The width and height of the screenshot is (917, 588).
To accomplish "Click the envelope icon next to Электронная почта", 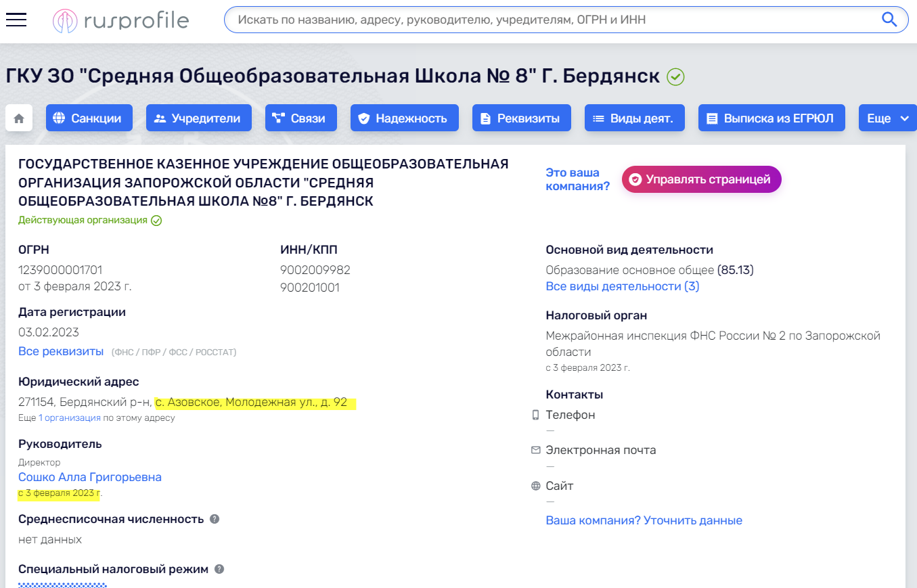I will (535, 449).
